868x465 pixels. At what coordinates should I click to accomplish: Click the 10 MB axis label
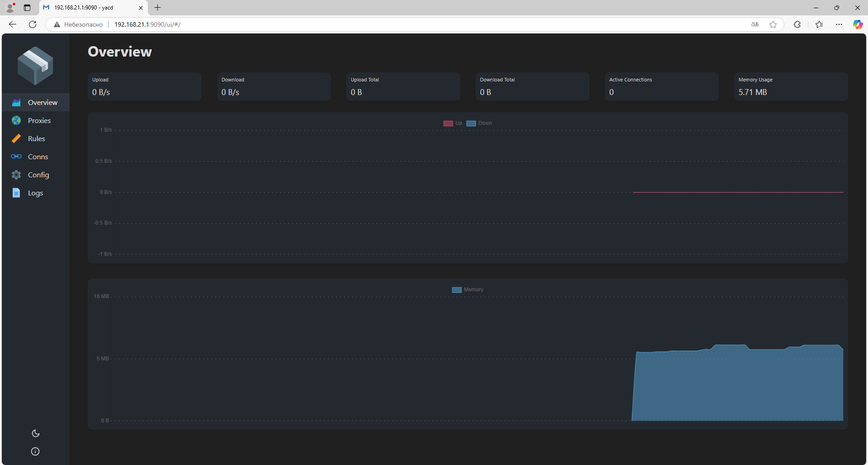[101, 297]
